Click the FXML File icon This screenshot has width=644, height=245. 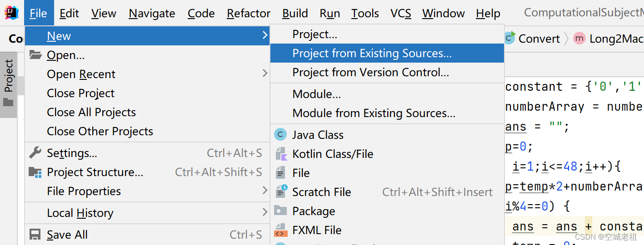[281, 230]
